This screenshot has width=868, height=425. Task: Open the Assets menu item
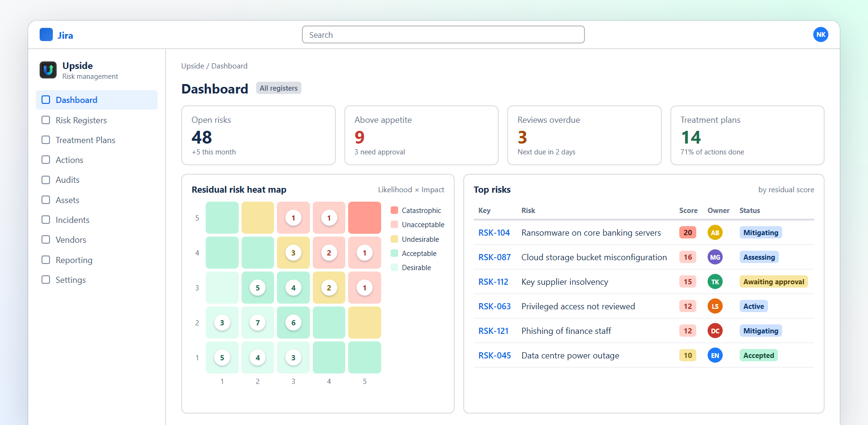[x=97, y=200]
